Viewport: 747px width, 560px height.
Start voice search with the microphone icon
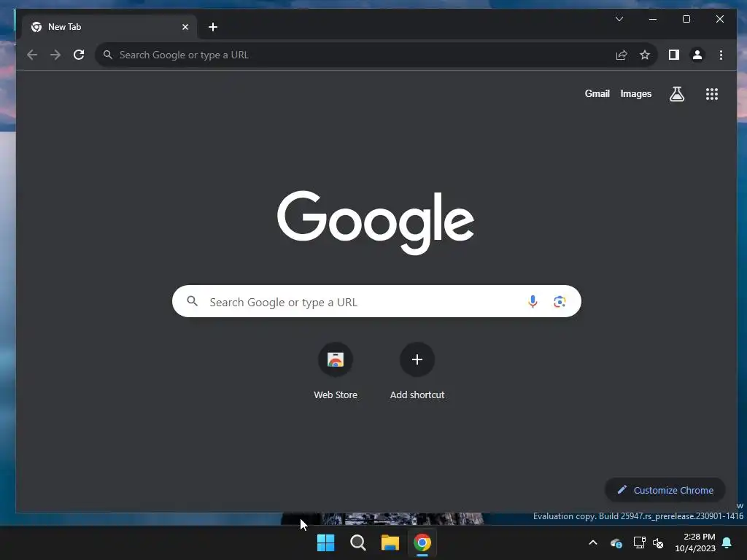[533, 301]
